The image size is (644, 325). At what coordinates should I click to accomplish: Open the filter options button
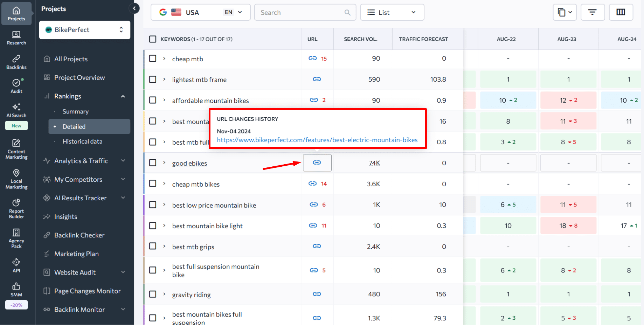(x=593, y=12)
